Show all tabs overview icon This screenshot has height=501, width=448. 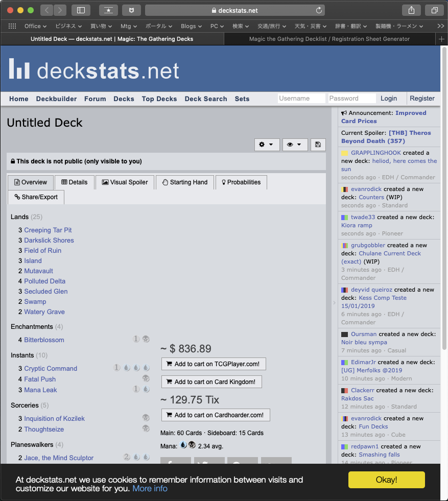(434, 10)
